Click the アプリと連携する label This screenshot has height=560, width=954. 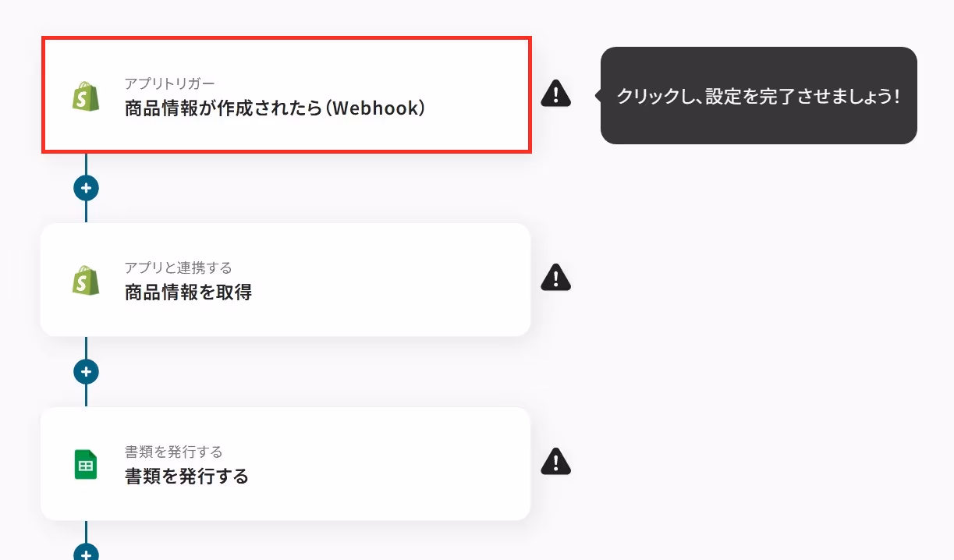pos(178,268)
